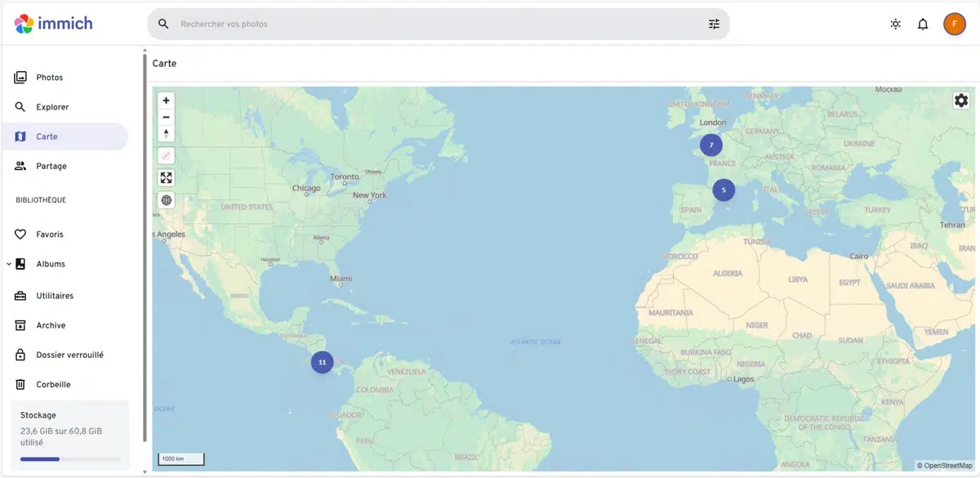Click the map geolocate button
The width and height of the screenshot is (980, 478).
pos(167,155)
